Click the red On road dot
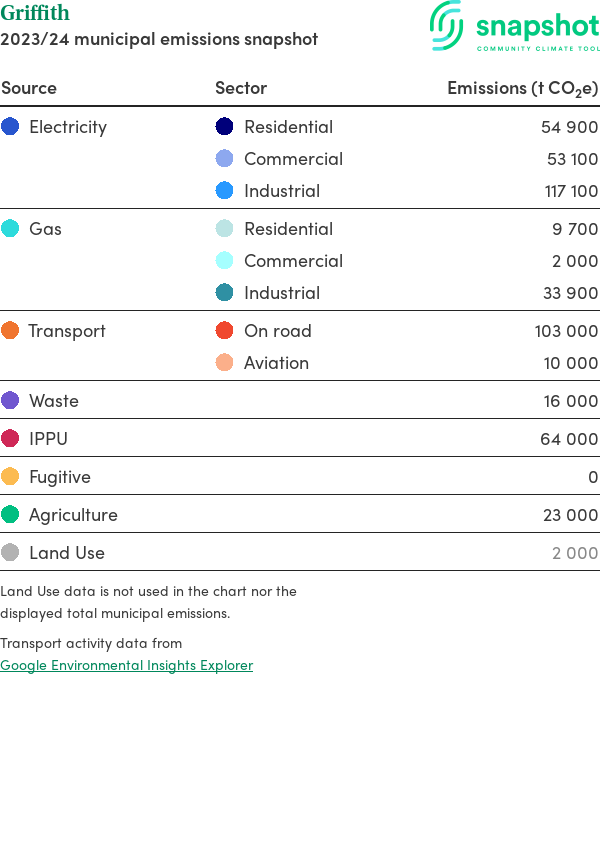The width and height of the screenshot is (600, 850). (225, 331)
